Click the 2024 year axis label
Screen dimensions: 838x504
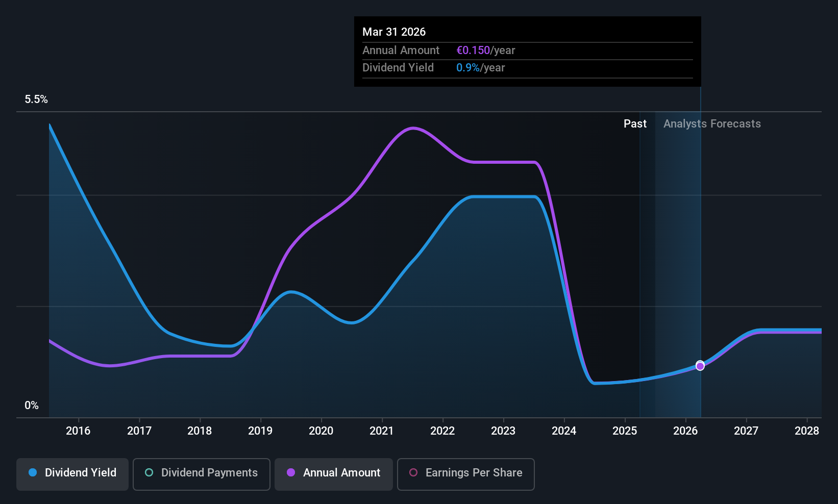click(564, 431)
